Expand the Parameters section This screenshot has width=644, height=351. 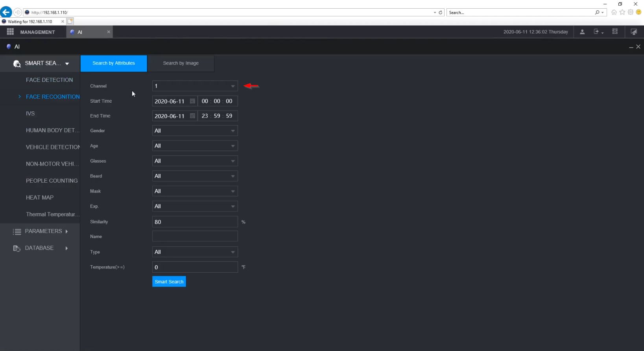pos(66,231)
